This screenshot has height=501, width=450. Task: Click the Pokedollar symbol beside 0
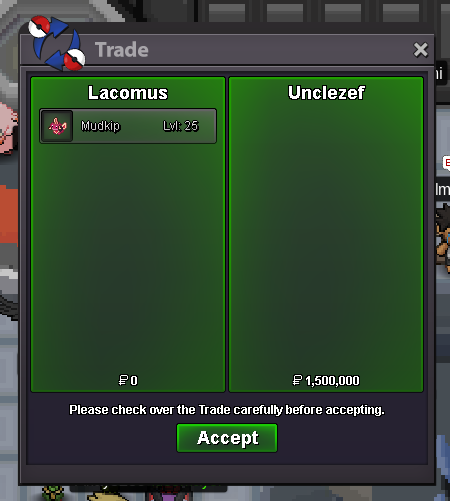(123, 380)
